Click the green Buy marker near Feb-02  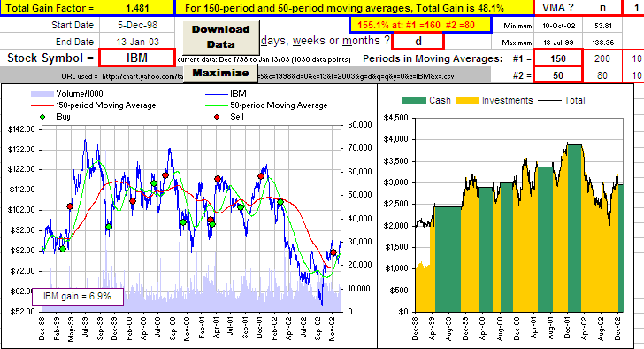pos(280,202)
